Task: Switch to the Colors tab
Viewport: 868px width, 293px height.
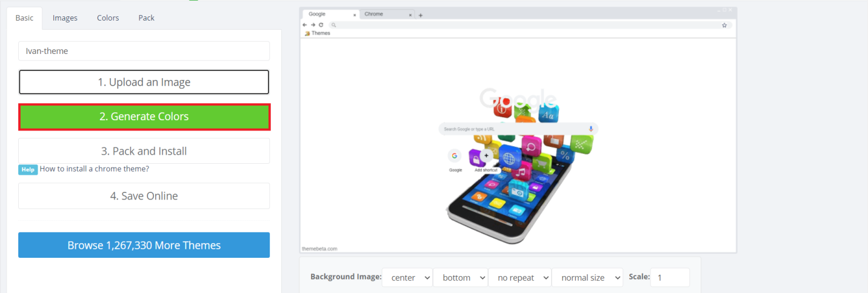Action: tap(108, 18)
